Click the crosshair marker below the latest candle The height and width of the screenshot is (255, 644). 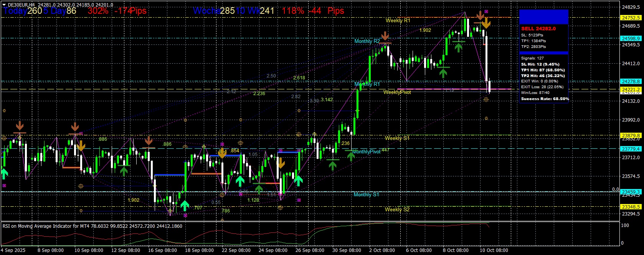pos(486,99)
